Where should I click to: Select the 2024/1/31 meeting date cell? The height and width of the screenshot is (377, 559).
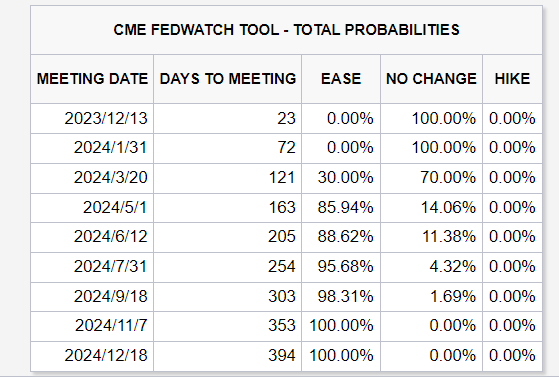[x=92, y=148]
